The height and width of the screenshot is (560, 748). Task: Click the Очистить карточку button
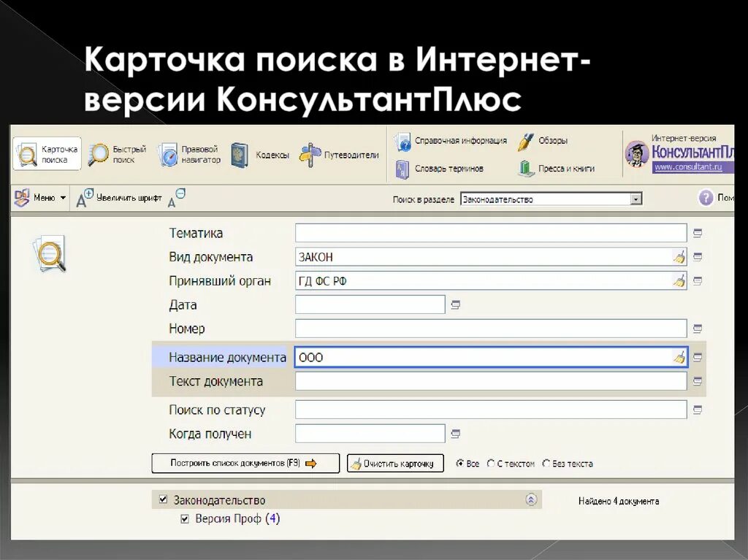tap(395, 463)
